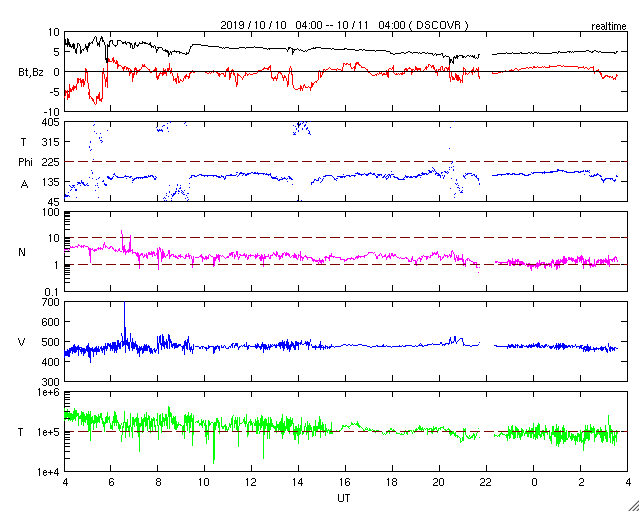Click the '405' tick label on the Phi panel

pyautogui.click(x=51, y=122)
